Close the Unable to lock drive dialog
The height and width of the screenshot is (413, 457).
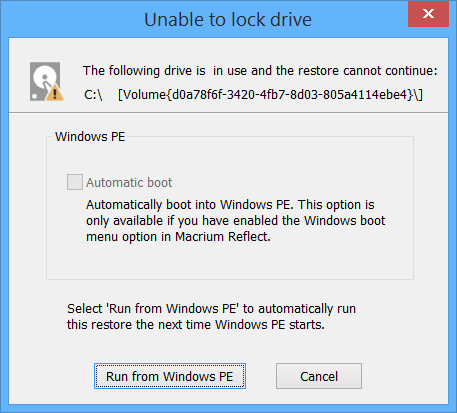click(428, 14)
